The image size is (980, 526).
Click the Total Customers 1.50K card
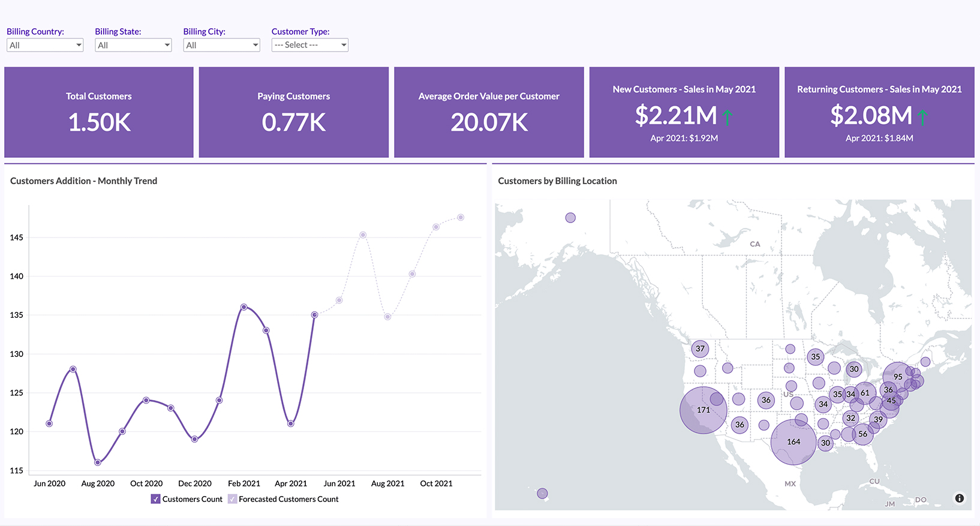coord(99,112)
